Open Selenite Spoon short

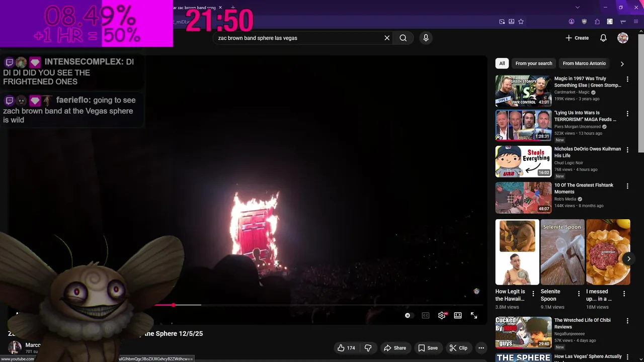coord(562,252)
